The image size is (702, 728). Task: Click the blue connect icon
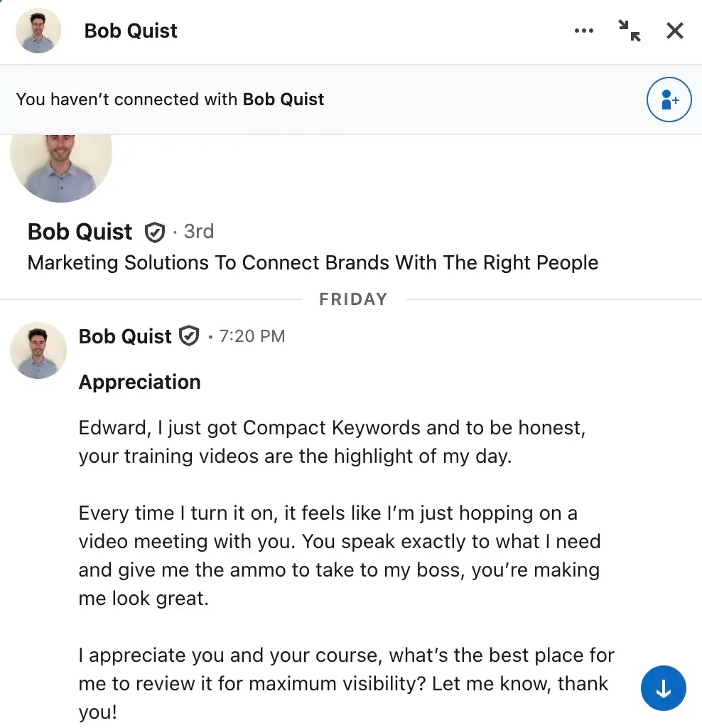pos(669,100)
